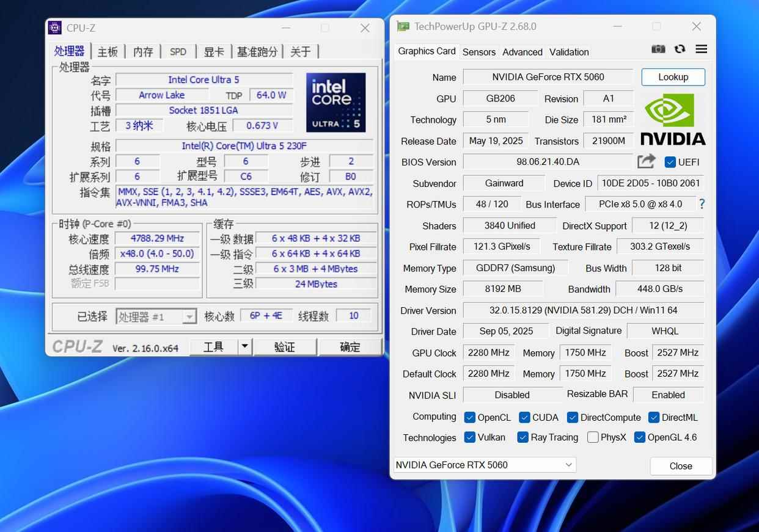
Task: Click the GDDR7 (Samsung) memory type value
Action: tap(516, 268)
